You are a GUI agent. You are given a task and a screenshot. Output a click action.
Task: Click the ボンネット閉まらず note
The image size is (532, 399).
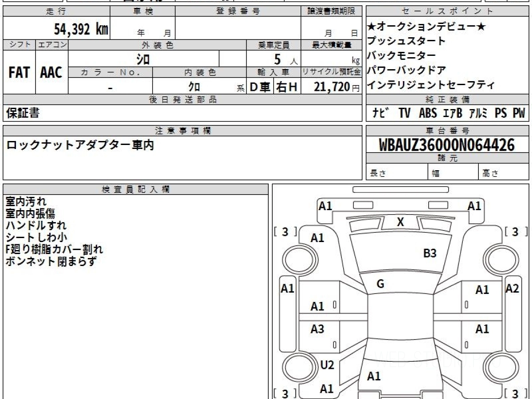click(51, 261)
